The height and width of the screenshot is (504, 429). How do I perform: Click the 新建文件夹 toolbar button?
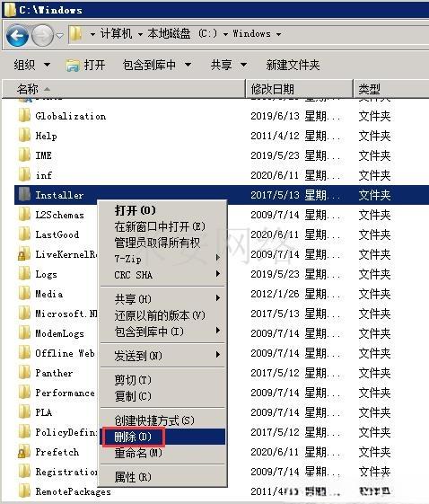pyautogui.click(x=293, y=65)
